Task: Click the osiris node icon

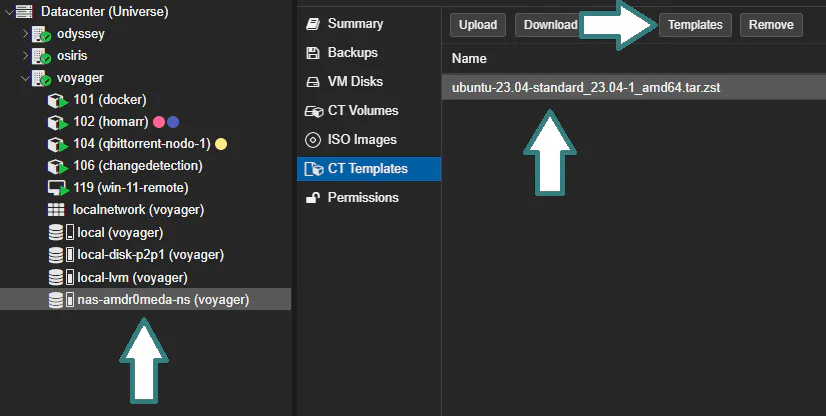Action: pyautogui.click(x=41, y=56)
